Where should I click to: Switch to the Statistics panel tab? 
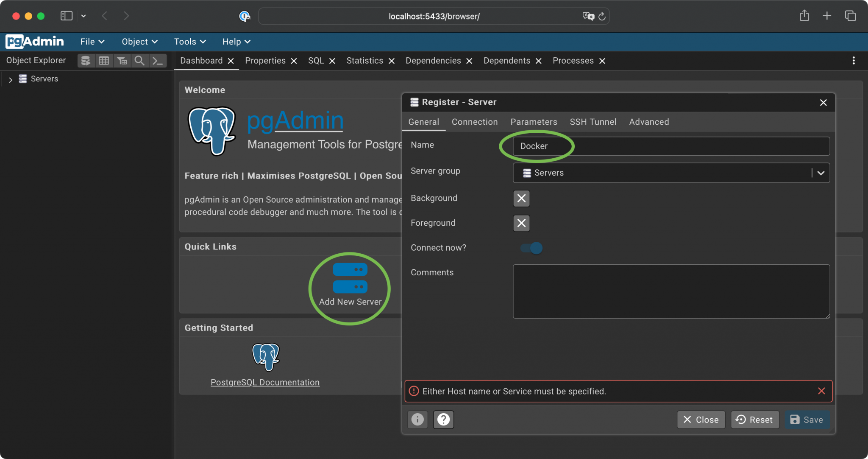point(365,61)
